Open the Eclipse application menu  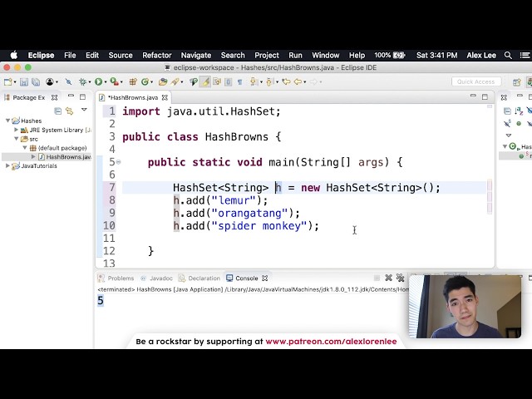(x=41, y=55)
